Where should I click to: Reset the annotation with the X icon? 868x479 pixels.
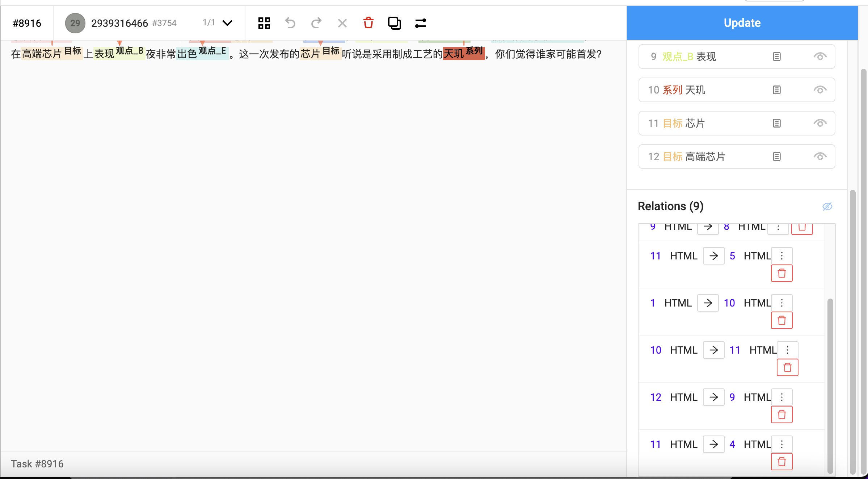(x=342, y=23)
